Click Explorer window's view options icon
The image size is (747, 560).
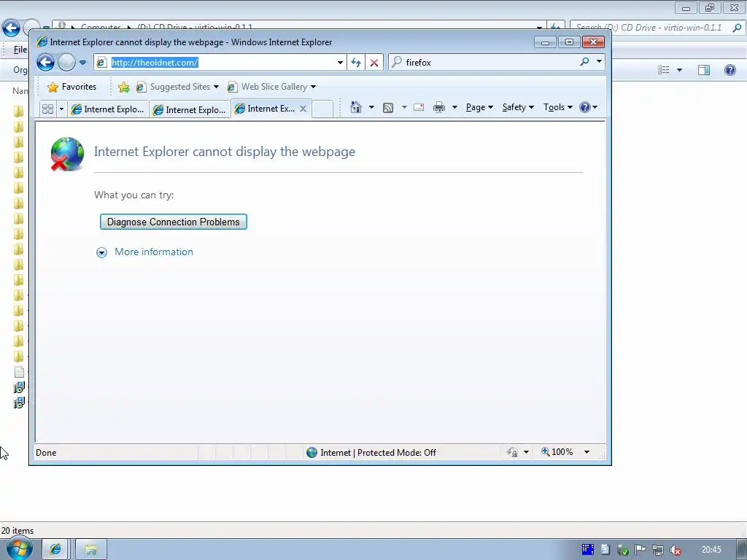(664, 70)
